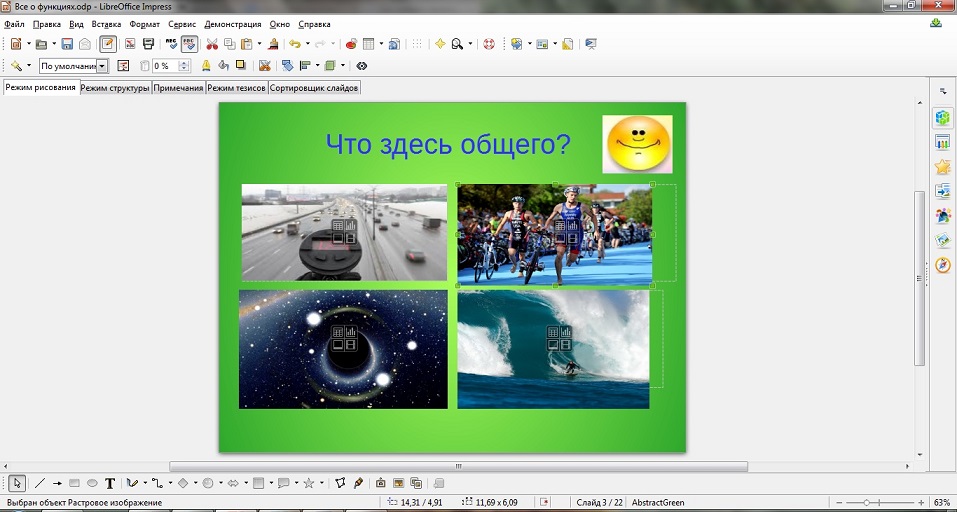Switch to the Режим структуры tab
957x512 pixels.
click(x=115, y=88)
